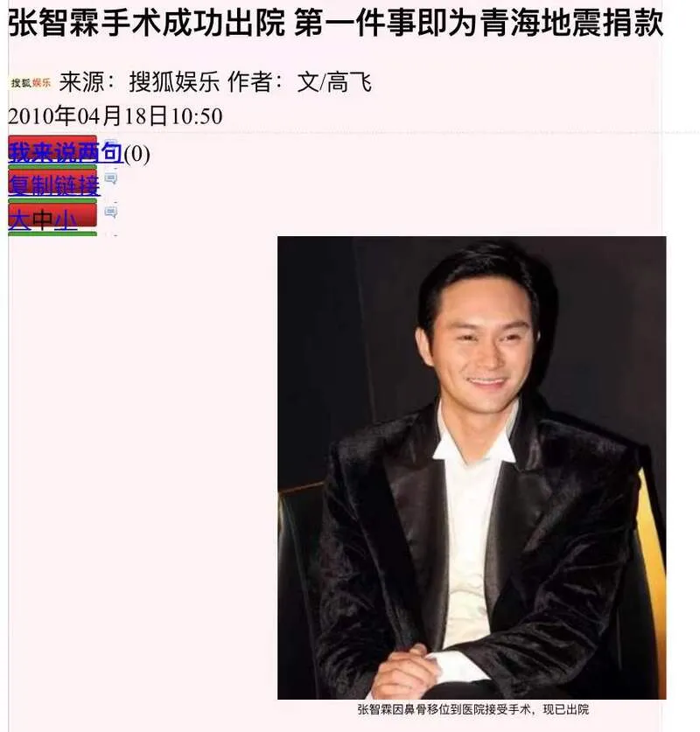Image resolution: width=700 pixels, height=732 pixels.
Task: Click the green bar under the 我来说两句 button
Action: point(52,167)
